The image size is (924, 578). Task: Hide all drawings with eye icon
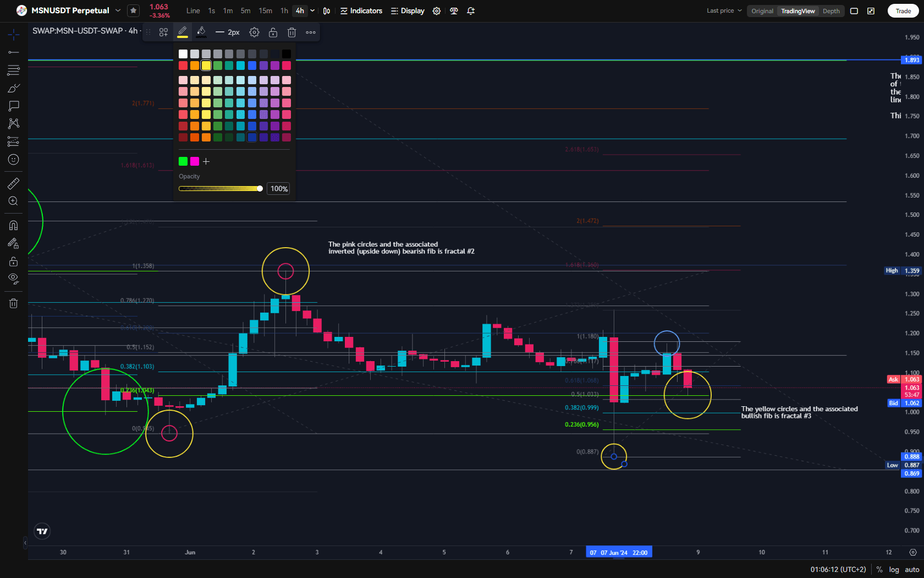(x=14, y=279)
